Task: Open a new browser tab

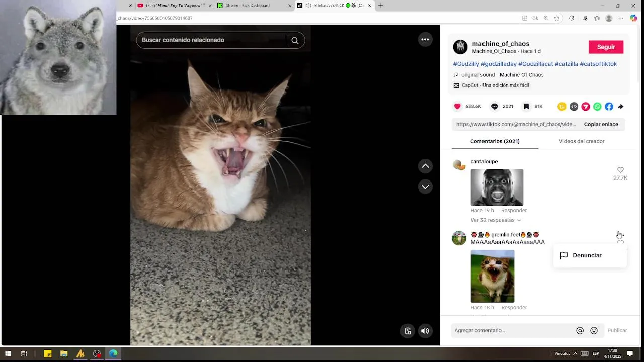Action: point(380,6)
